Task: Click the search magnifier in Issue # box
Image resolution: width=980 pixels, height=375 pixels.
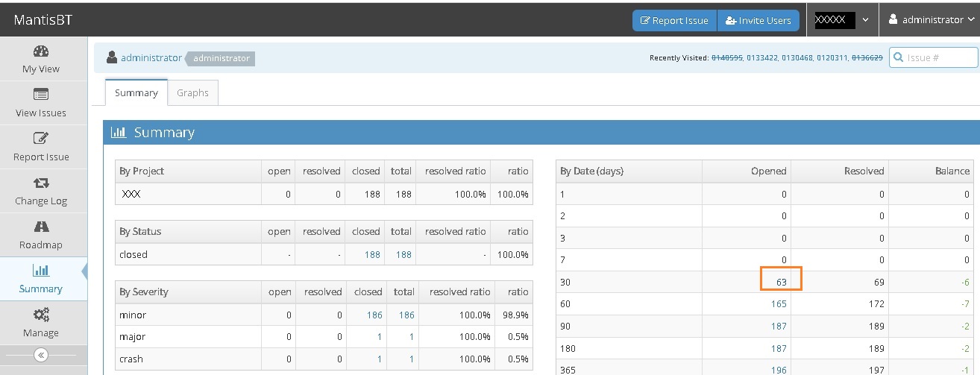Action: coord(898,57)
